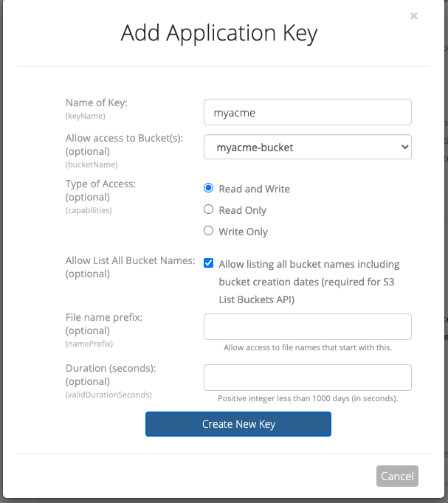Cancel the application key dialog
This screenshot has width=448, height=503.
click(x=397, y=476)
